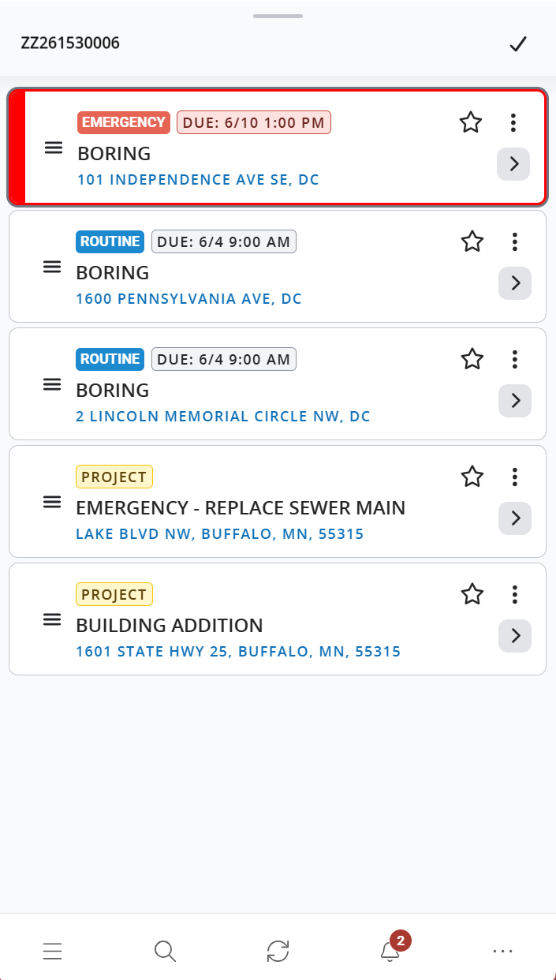
Task: Open the search magnifier in bottom bar
Action: tap(165, 951)
